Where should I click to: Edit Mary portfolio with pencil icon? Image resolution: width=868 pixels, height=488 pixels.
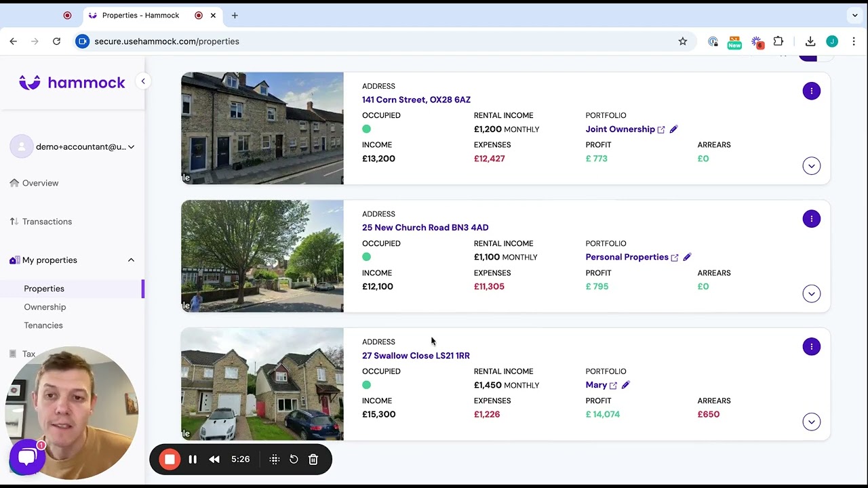pos(626,385)
